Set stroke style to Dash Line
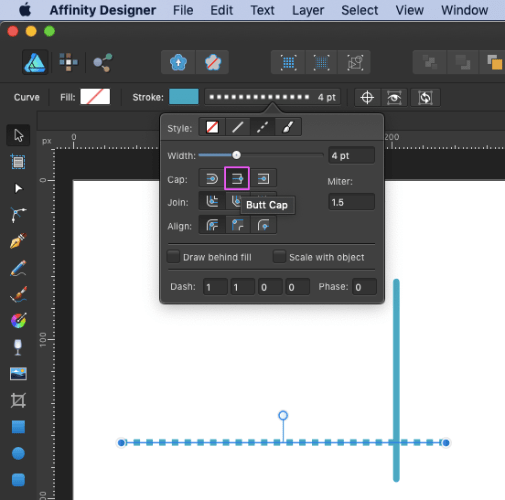This screenshot has height=500, width=505. click(x=263, y=127)
